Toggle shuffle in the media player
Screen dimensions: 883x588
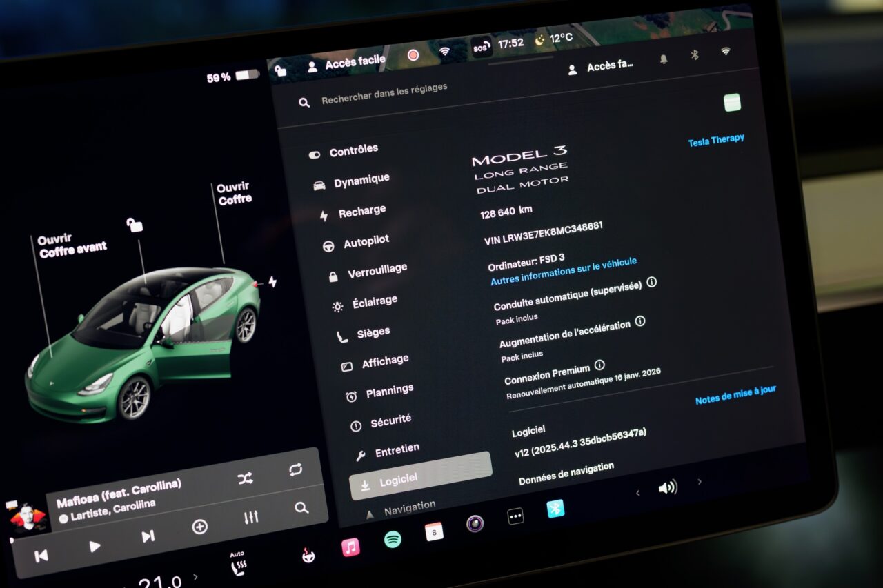tap(245, 478)
